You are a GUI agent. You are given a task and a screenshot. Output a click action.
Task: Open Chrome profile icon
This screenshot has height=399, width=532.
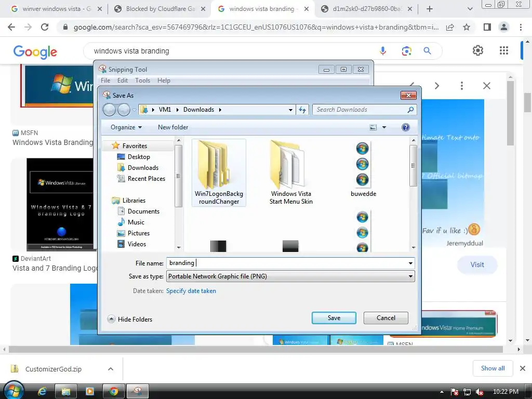point(504,27)
